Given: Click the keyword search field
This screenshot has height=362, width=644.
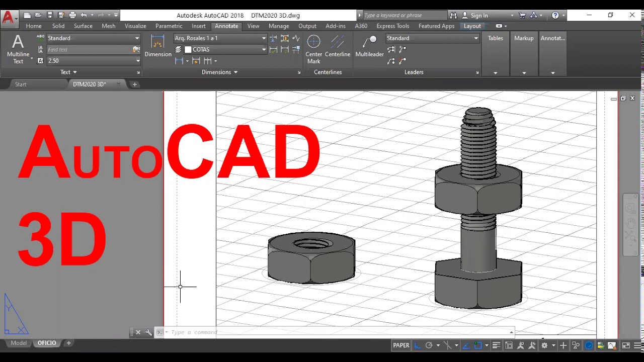Looking at the screenshot, I should 405,16.
